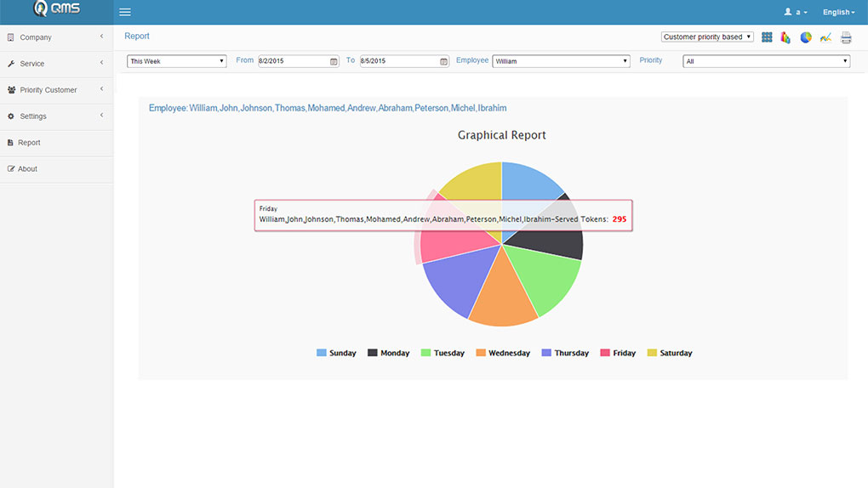The image size is (868, 488).
Task: Open the user account menu
Action: (796, 12)
